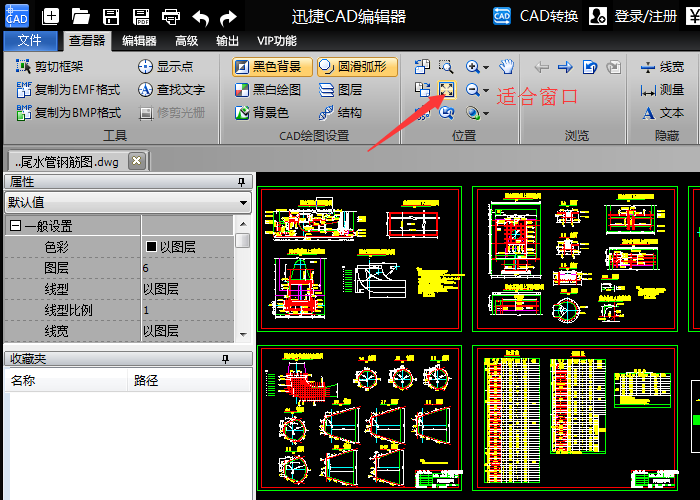
Task: Open 查找文字 search tool
Action: (171, 90)
